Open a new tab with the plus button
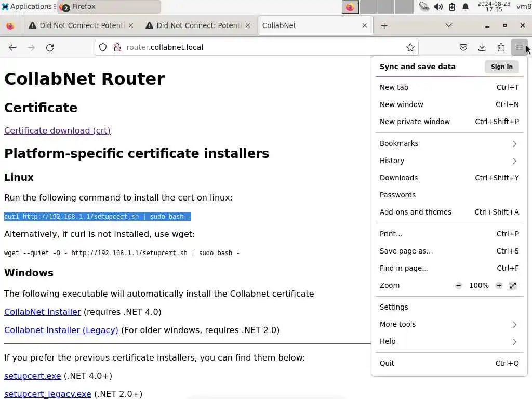 point(384,26)
